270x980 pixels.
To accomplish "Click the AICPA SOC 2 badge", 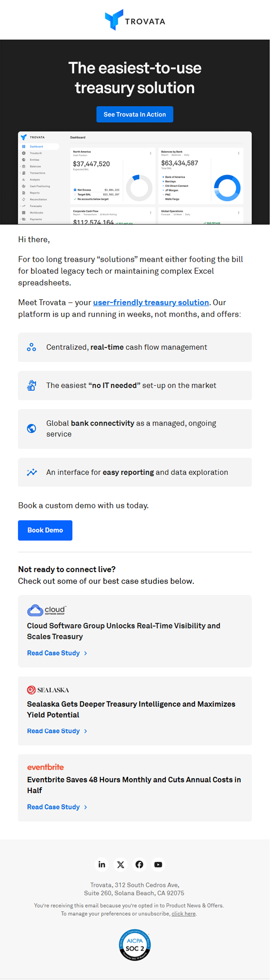I will pos(135,945).
